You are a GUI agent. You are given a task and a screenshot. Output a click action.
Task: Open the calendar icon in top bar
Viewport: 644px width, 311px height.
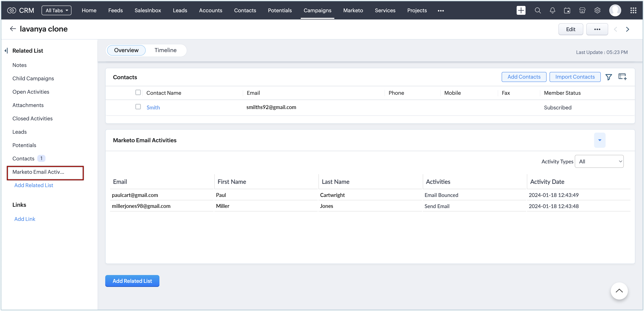[567, 11]
